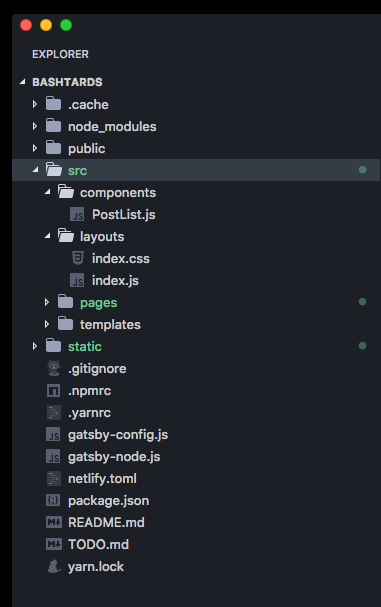Click the npm icon beside .npmrc
Image resolution: width=381 pixels, height=607 pixels.
(x=53, y=391)
